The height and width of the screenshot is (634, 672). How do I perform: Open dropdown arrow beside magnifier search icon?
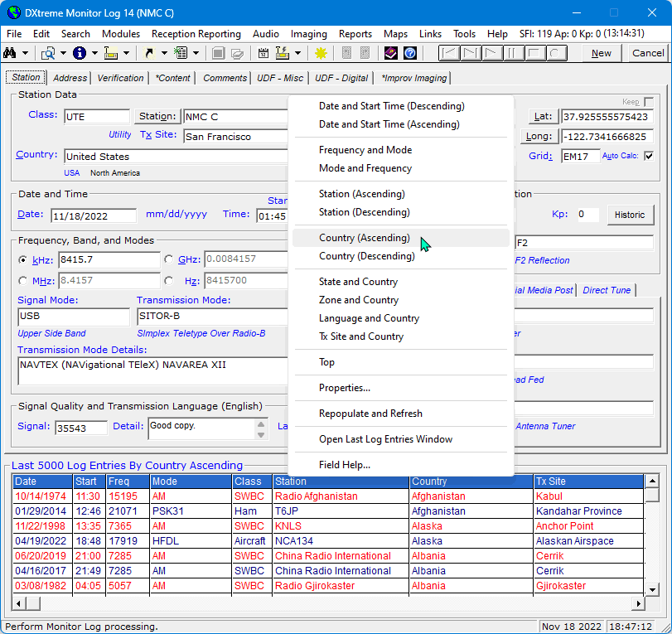pyautogui.click(x=63, y=53)
